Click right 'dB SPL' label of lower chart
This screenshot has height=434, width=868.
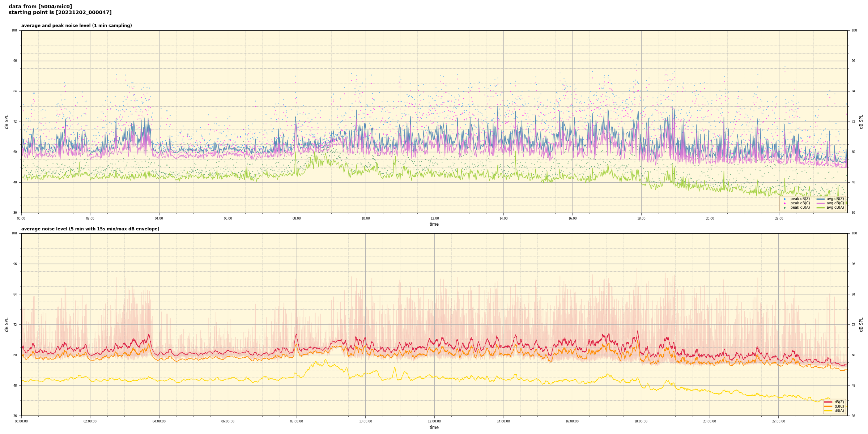(x=861, y=324)
